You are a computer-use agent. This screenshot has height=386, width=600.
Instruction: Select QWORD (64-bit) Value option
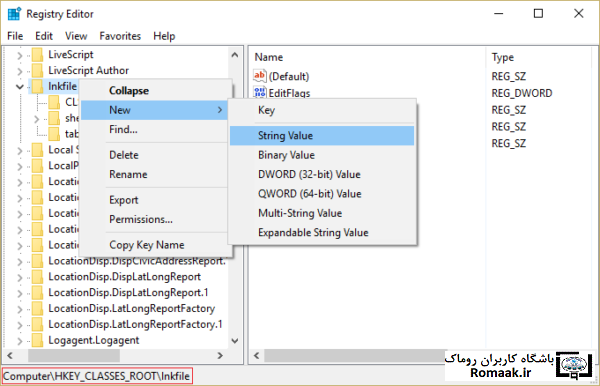(322, 194)
